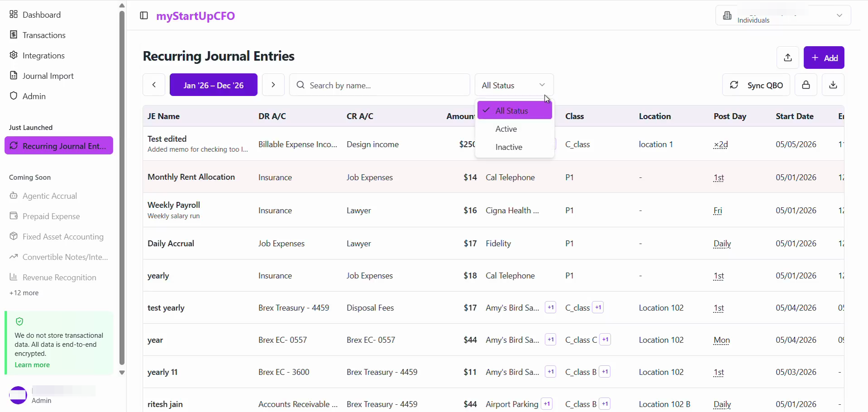Select Recurring Journal Entries sidebar item

pyautogui.click(x=59, y=146)
